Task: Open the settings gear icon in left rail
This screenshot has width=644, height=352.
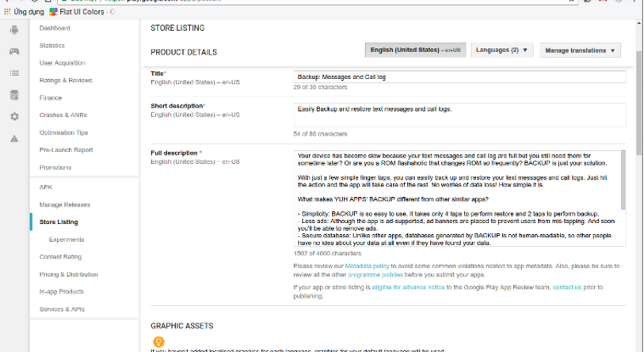Action: (14, 116)
